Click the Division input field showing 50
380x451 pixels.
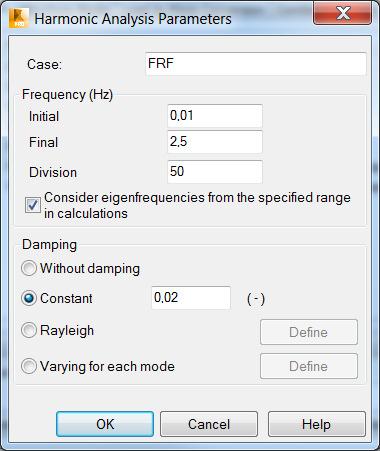[x=215, y=172]
